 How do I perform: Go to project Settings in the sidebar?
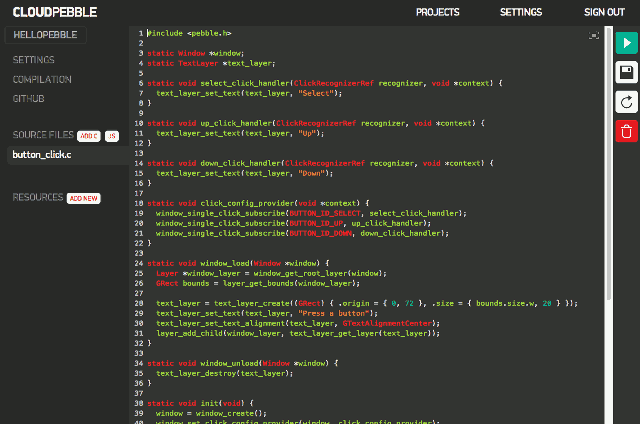pyautogui.click(x=34, y=60)
